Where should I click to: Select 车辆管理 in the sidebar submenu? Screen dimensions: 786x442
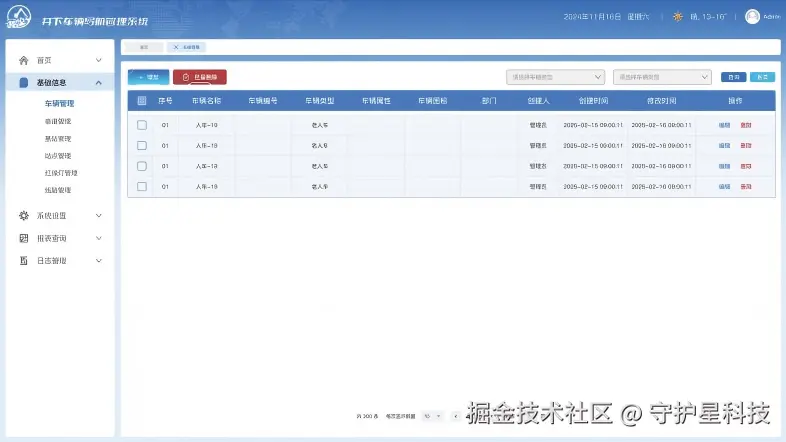[x=59, y=104]
